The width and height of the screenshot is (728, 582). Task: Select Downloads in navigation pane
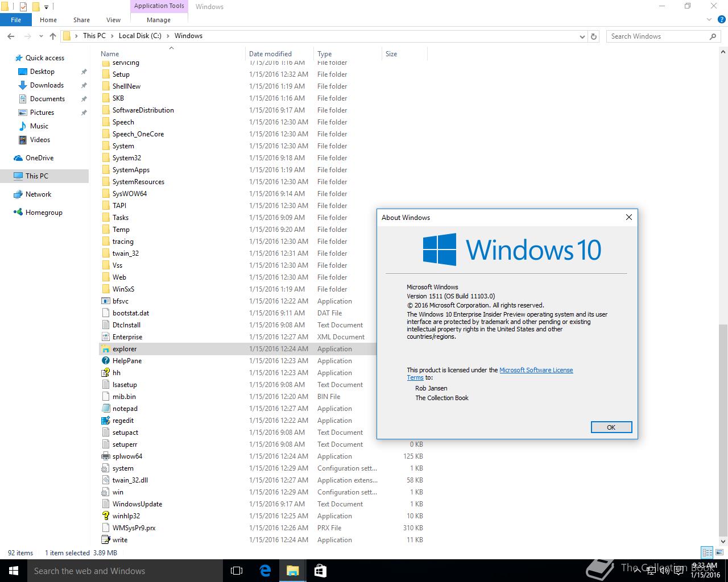tap(47, 85)
